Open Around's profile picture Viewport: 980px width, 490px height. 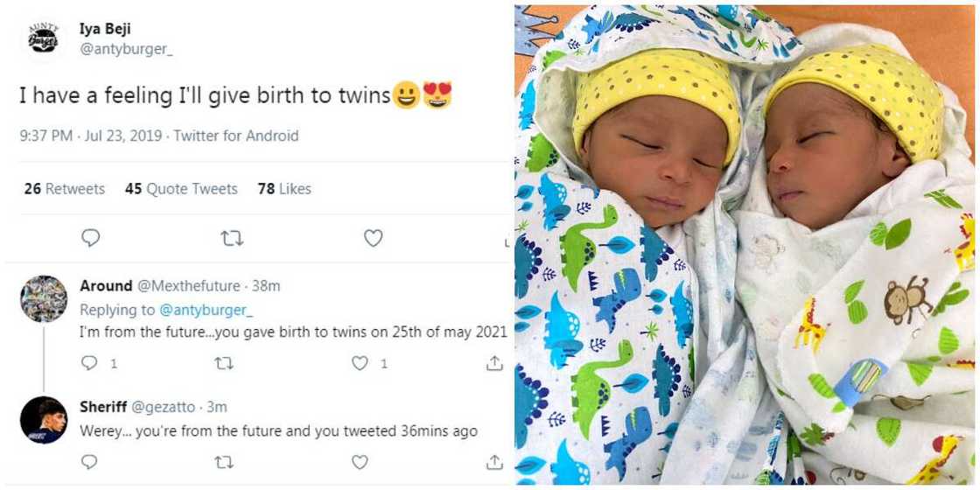44,299
